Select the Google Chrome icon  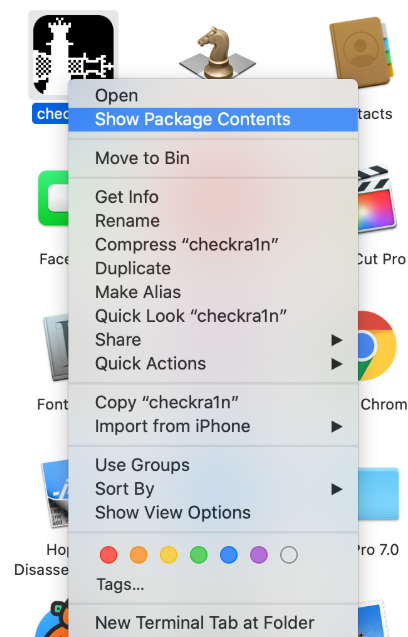point(377,346)
